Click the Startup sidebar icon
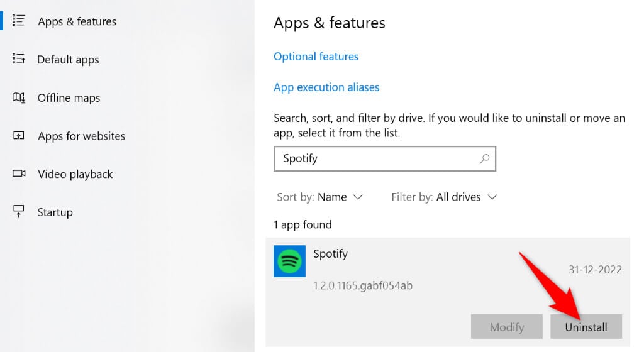644x352 pixels. (x=18, y=211)
